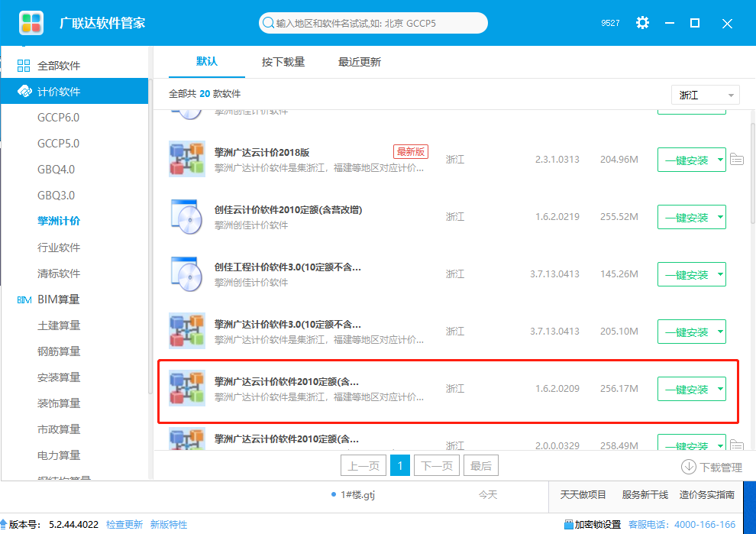Switch to the 按下载量 tab
Image resolution: width=756 pixels, height=534 pixels.
tap(283, 62)
